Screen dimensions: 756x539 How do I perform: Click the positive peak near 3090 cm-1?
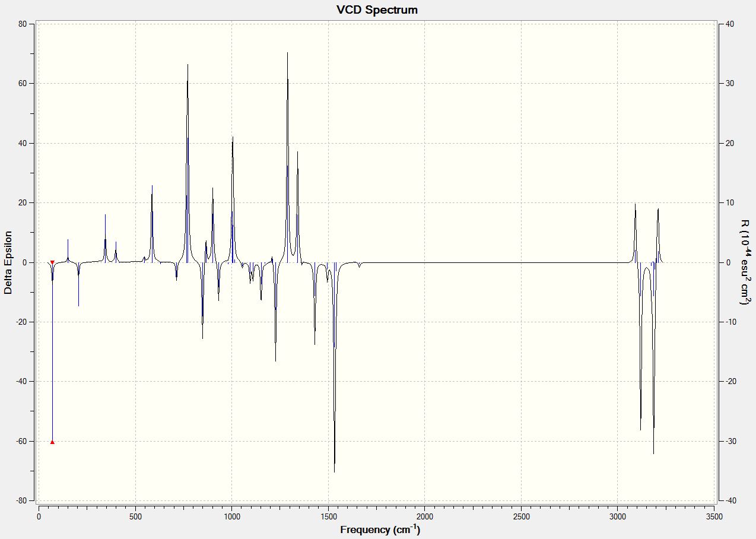[x=636, y=204]
